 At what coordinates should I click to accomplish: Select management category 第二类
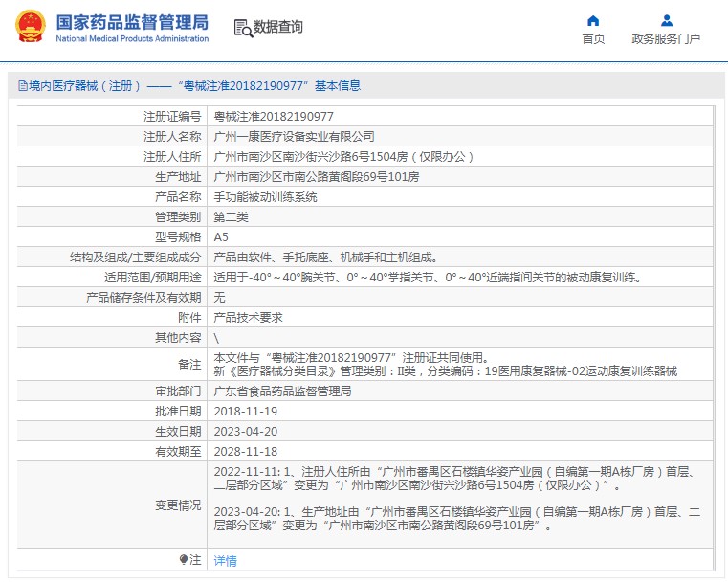[231, 217]
